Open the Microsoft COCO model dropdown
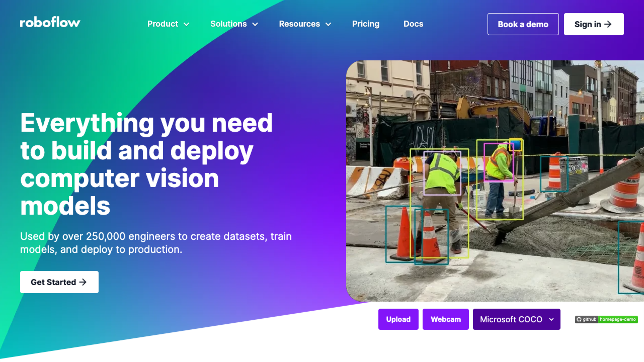This screenshot has width=644, height=362. tap(517, 319)
